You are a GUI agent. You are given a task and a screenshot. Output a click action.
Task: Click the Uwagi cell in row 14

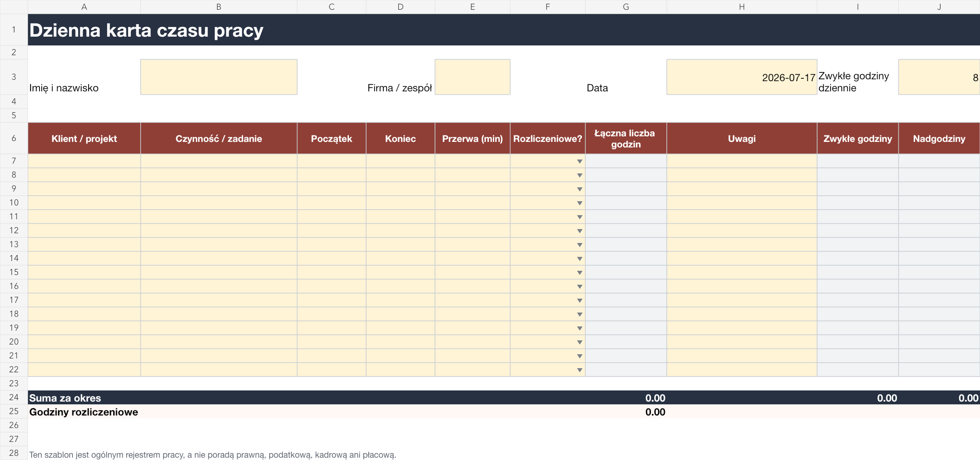741,258
